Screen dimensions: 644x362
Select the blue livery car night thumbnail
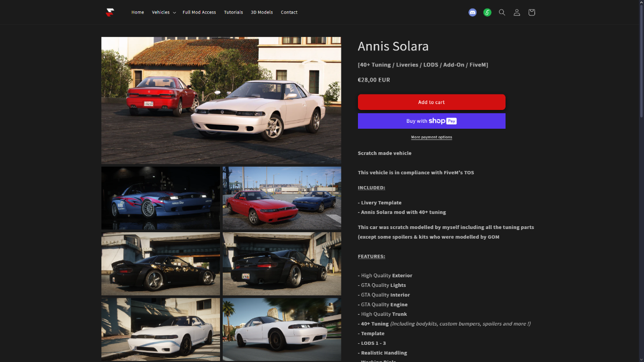click(x=160, y=198)
